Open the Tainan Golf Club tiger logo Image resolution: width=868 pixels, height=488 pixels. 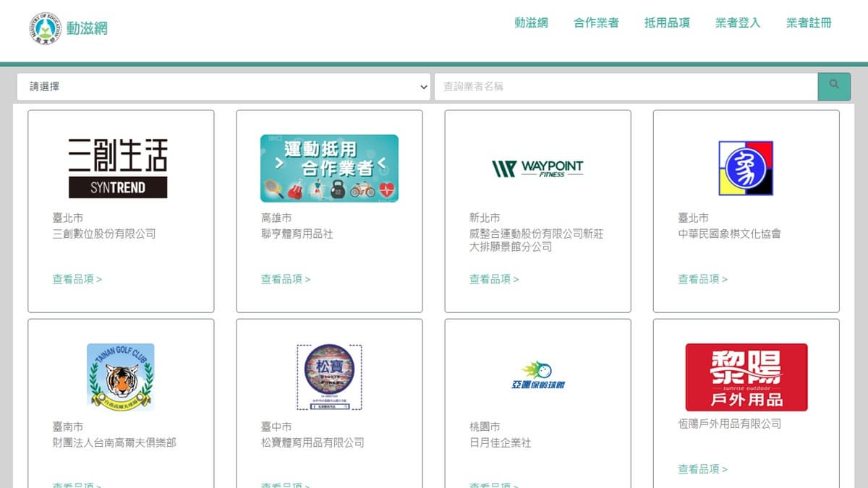click(x=121, y=377)
